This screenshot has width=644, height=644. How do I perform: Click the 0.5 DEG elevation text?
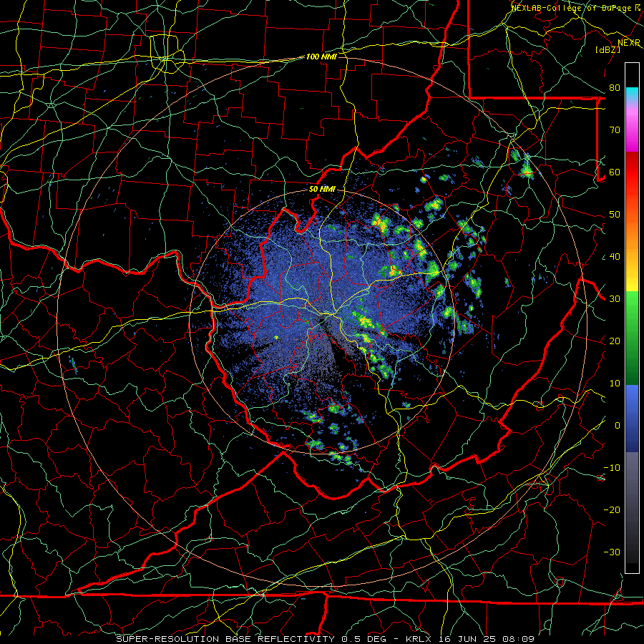(x=365, y=639)
